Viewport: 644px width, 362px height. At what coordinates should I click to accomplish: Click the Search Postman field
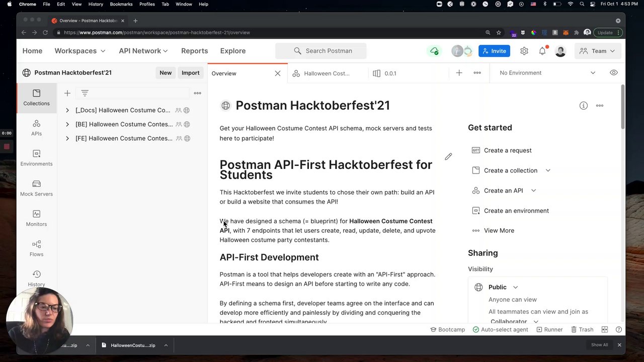[x=321, y=51]
